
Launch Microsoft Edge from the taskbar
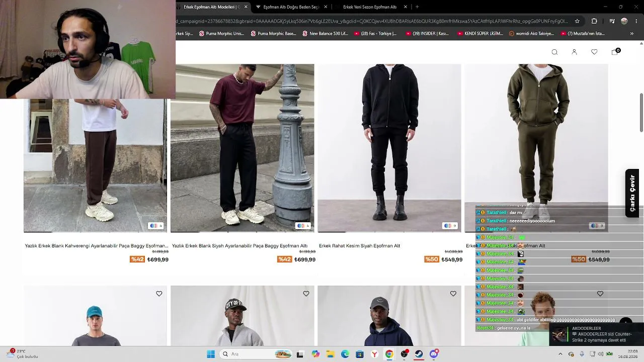tap(345, 354)
